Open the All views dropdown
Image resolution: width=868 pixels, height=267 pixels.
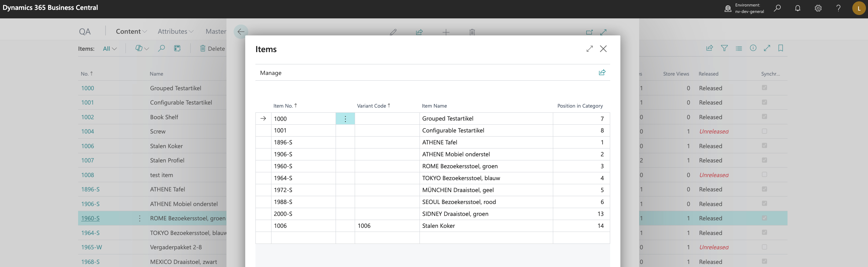110,49
